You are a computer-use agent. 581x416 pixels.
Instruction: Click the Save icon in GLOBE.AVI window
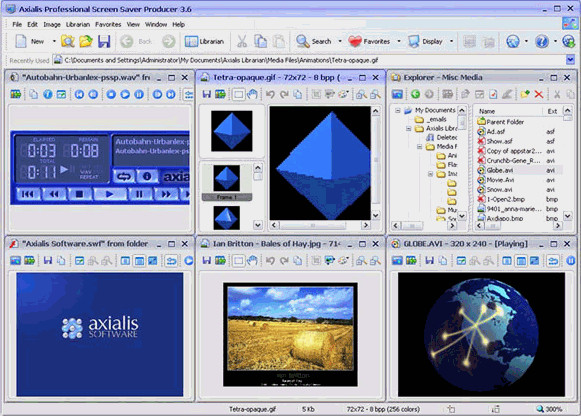click(429, 261)
